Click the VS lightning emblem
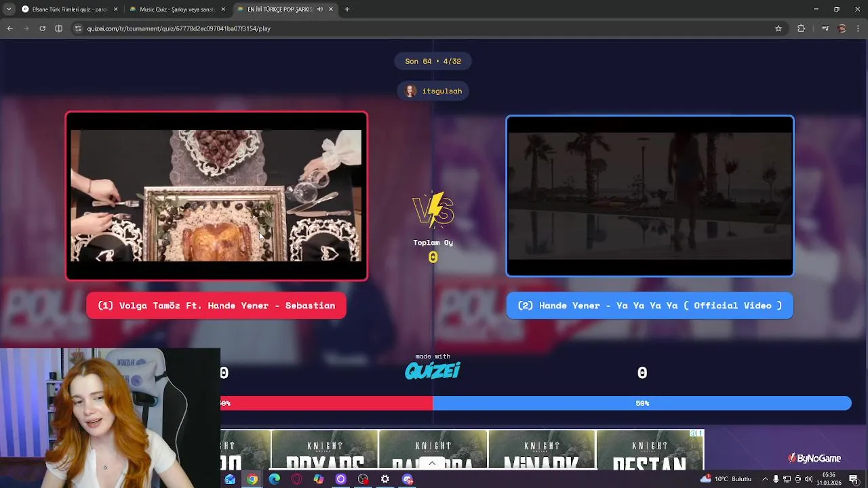This screenshot has height=488, width=868. click(433, 209)
